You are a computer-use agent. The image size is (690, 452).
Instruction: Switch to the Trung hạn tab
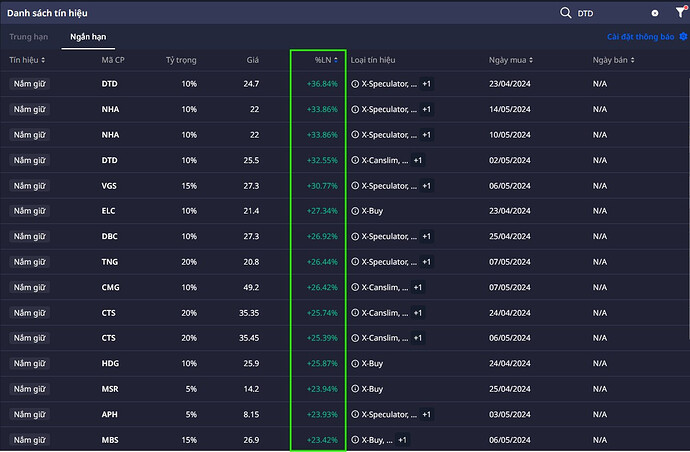coord(29,37)
